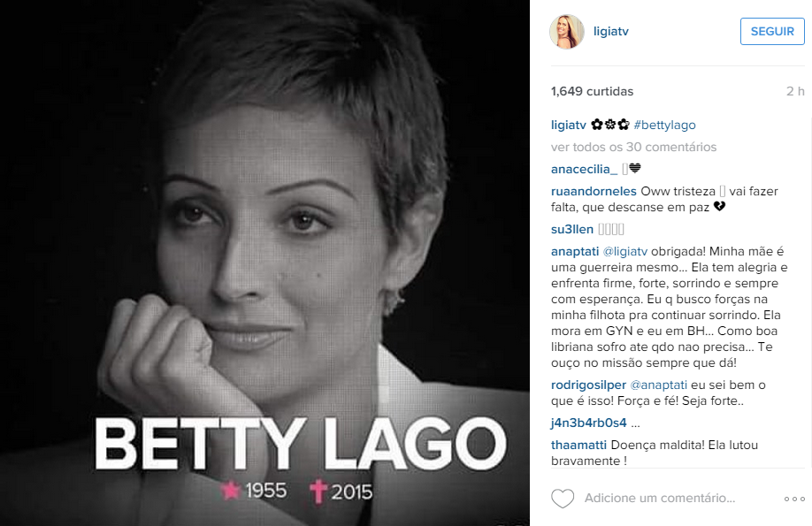Follow ligiatv with the SEGUIR button

(772, 31)
